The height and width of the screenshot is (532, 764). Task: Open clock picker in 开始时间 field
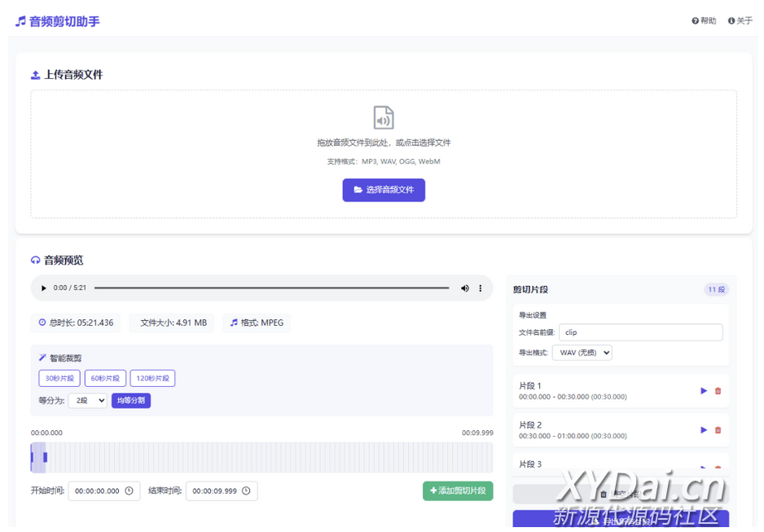pyautogui.click(x=129, y=491)
